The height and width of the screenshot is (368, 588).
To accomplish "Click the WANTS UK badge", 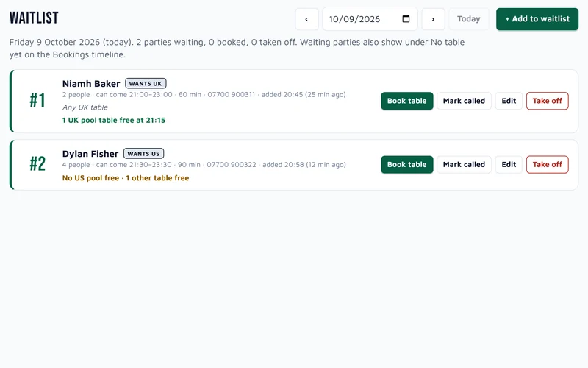I will tap(146, 83).
